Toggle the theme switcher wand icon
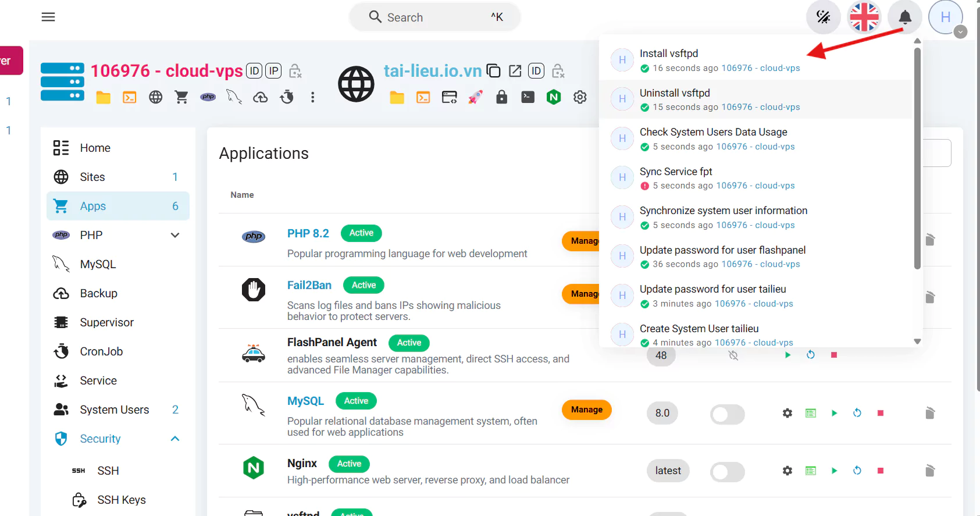 pyautogui.click(x=823, y=17)
